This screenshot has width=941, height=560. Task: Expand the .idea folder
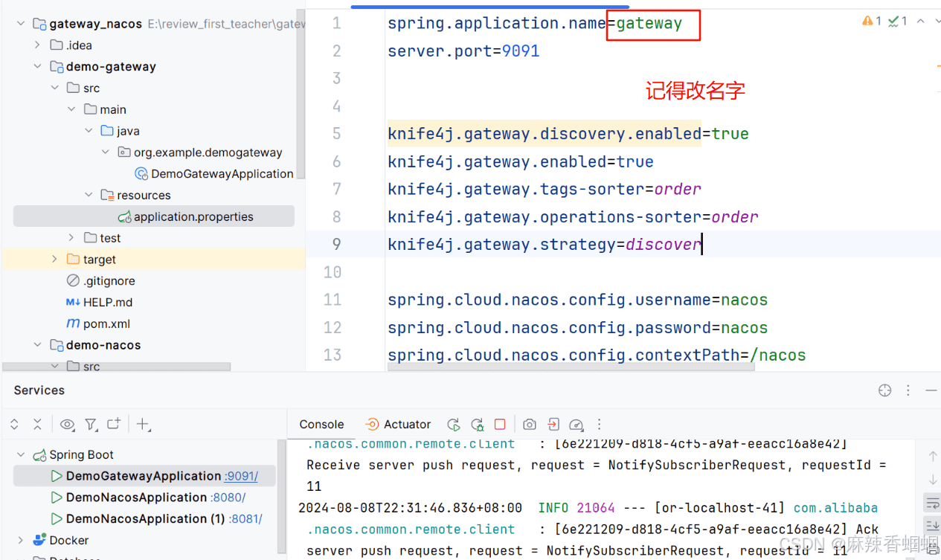click(37, 45)
